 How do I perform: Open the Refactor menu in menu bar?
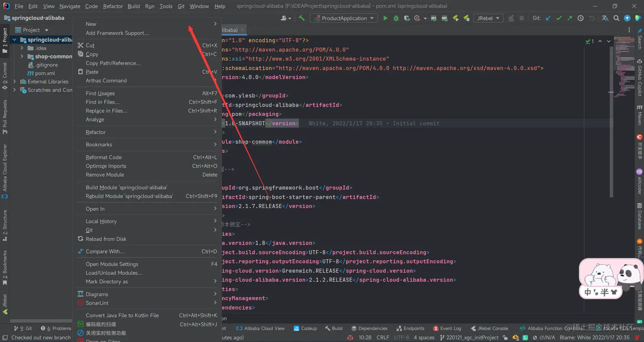(113, 6)
